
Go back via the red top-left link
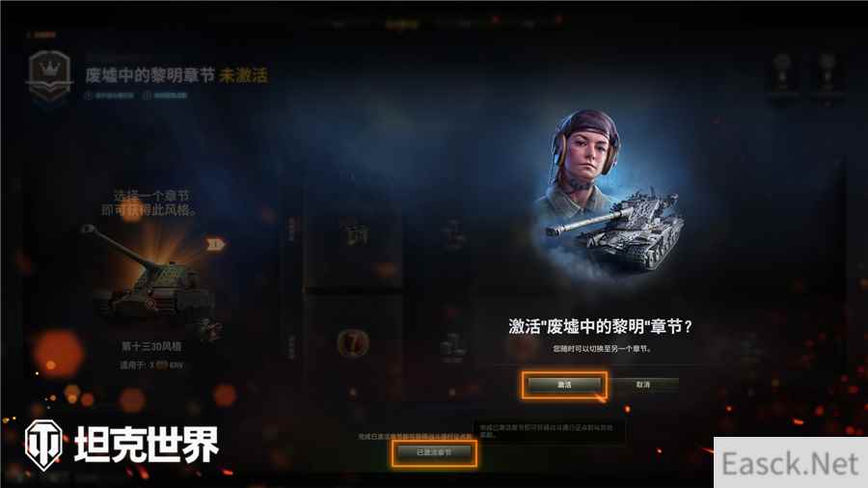(x=41, y=35)
